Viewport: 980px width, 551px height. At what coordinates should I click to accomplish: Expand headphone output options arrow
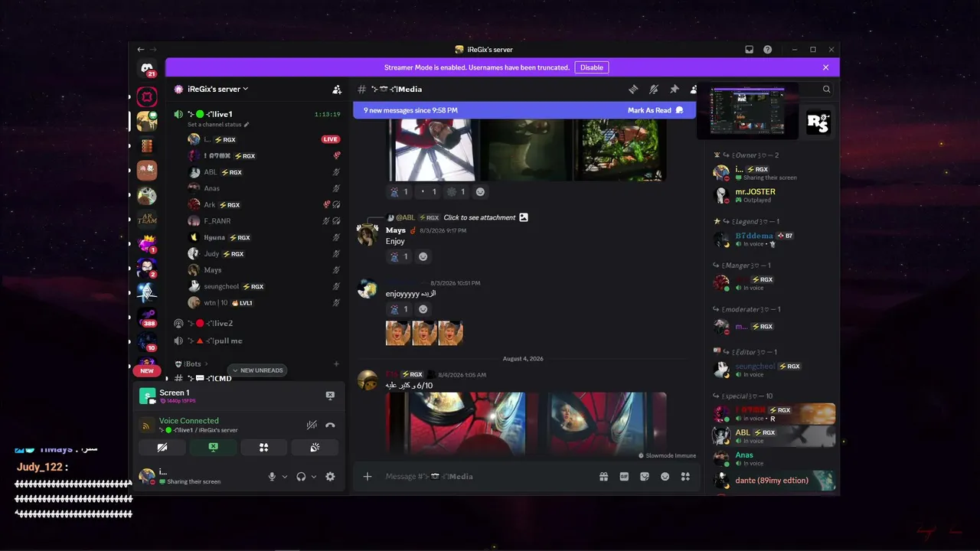[x=314, y=477]
